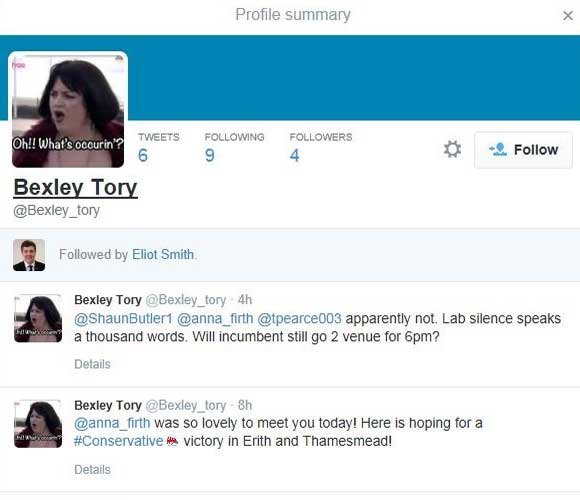Open the @anna_firth mention in 8h tweet
580x500 pixels.
tap(112, 423)
